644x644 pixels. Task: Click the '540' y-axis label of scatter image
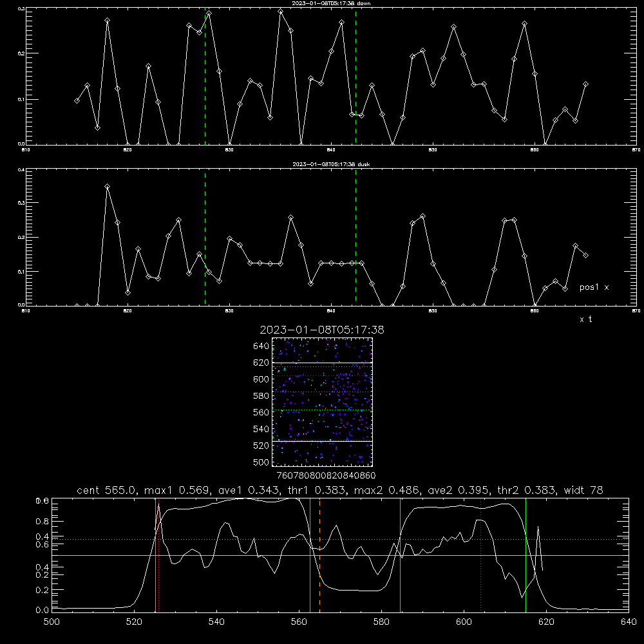tap(261, 429)
